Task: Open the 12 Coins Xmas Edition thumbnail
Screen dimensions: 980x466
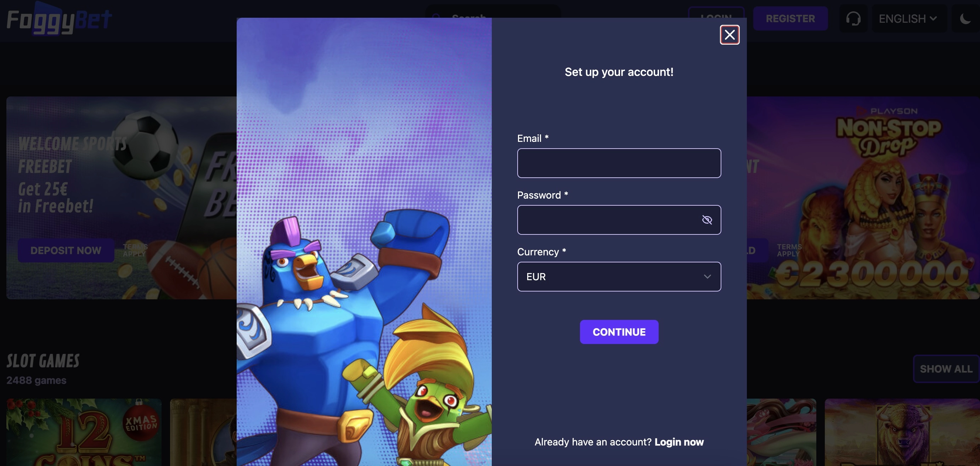Action: click(84, 432)
